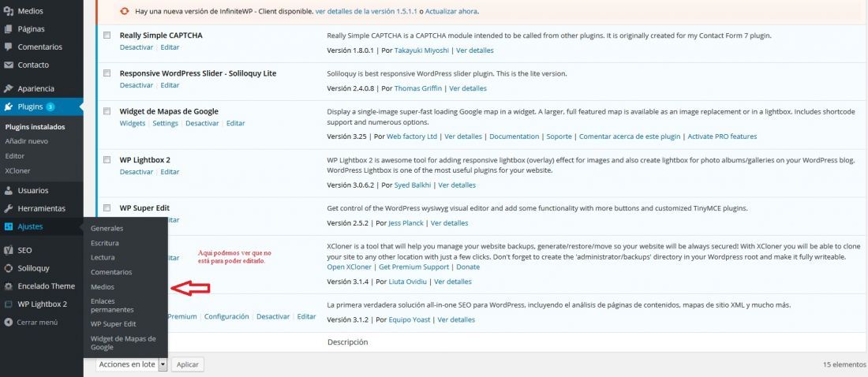Select the WP Super Edit plugin checkbox
868x377 pixels.
point(107,208)
